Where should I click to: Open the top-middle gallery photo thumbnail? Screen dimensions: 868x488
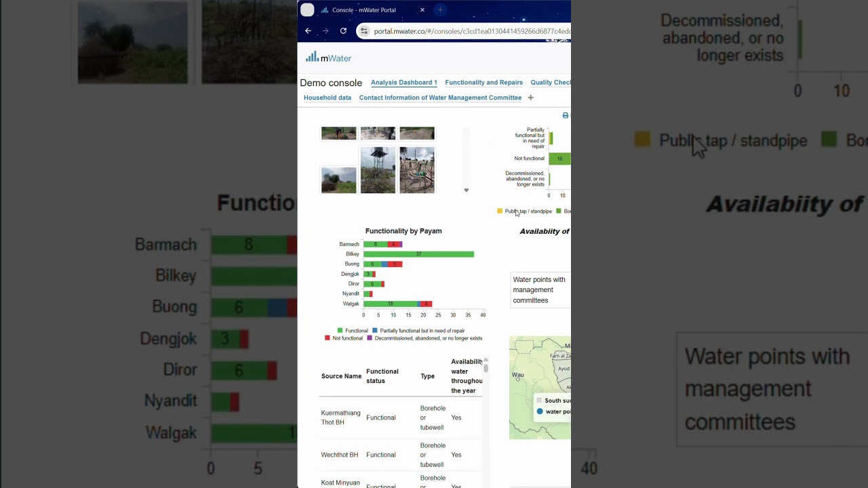(x=378, y=133)
